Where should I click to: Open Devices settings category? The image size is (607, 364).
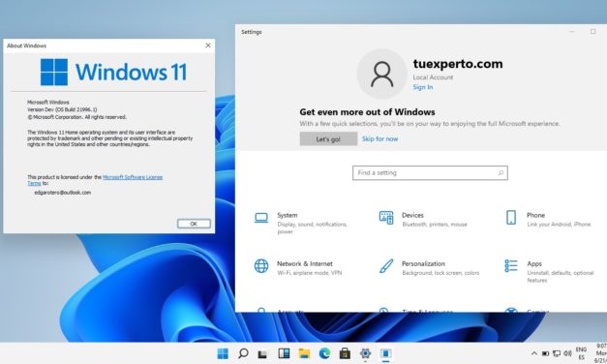[x=423, y=219]
